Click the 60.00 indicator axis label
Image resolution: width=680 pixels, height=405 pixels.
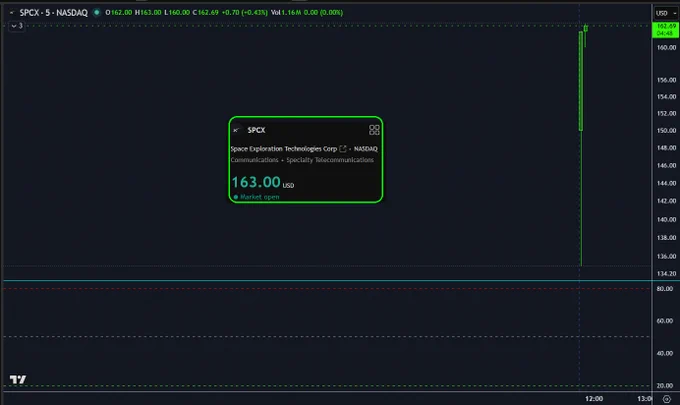pos(664,321)
